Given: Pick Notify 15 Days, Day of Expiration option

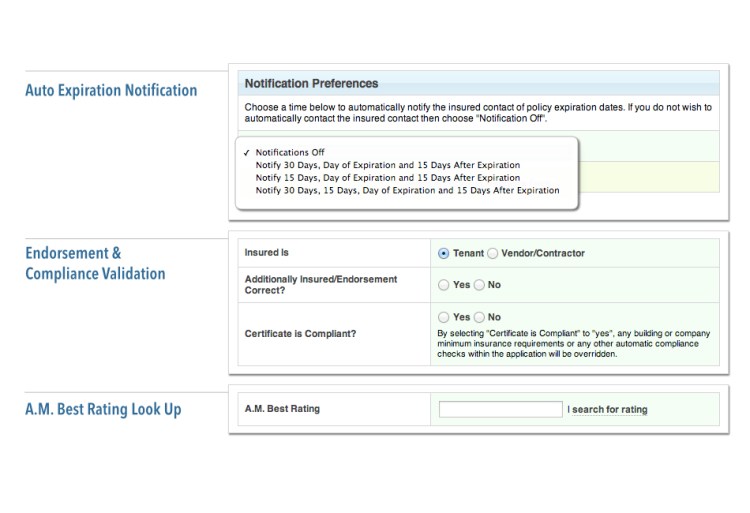Looking at the screenshot, I should click(x=387, y=178).
